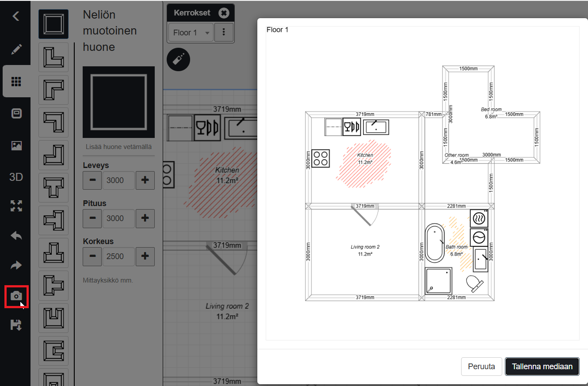Open floor options three-dot menu

pos(224,32)
